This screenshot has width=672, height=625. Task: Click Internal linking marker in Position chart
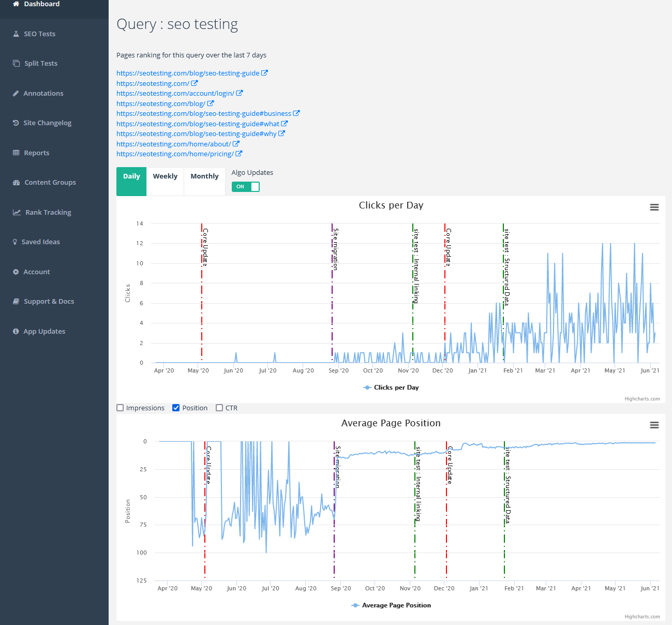[418, 483]
